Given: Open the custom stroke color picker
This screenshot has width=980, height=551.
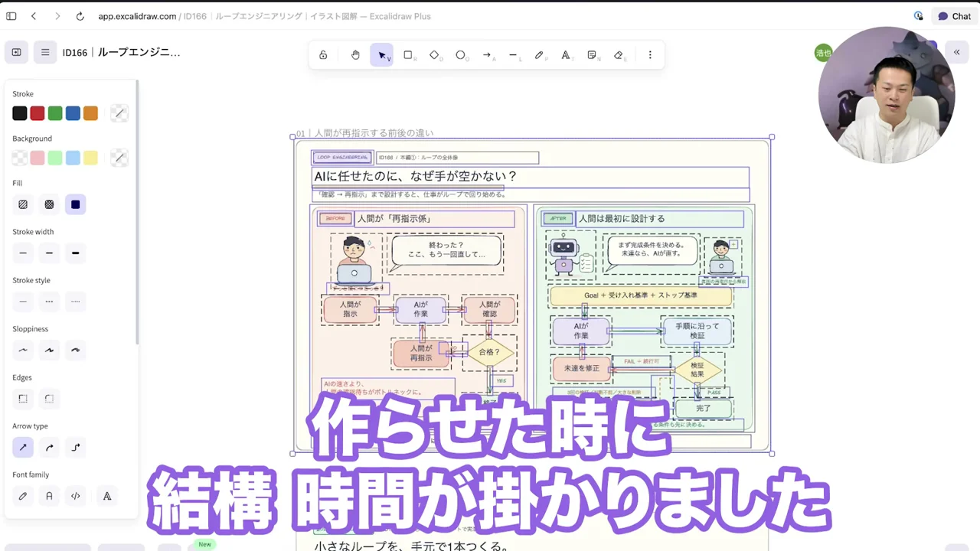Looking at the screenshot, I should pyautogui.click(x=119, y=113).
